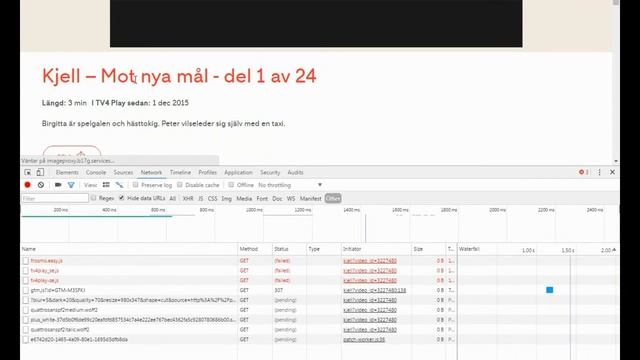Switch to the Application tab
Screen dimensions: 640x360
238,172
